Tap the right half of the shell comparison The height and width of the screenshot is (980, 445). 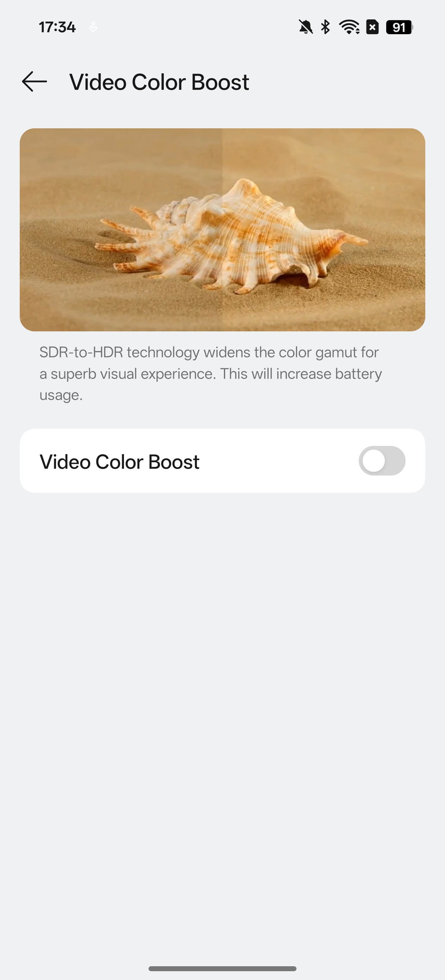pos(324,230)
